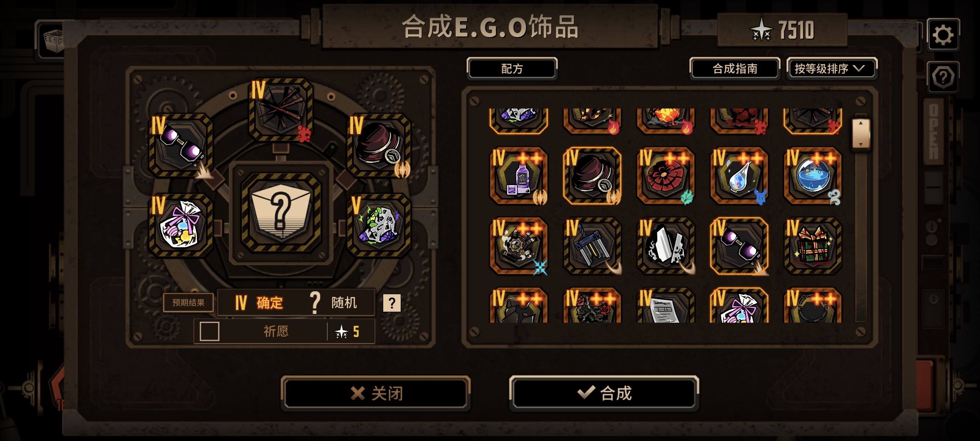
Task: Click the 合成 fuse button
Action: [604, 393]
